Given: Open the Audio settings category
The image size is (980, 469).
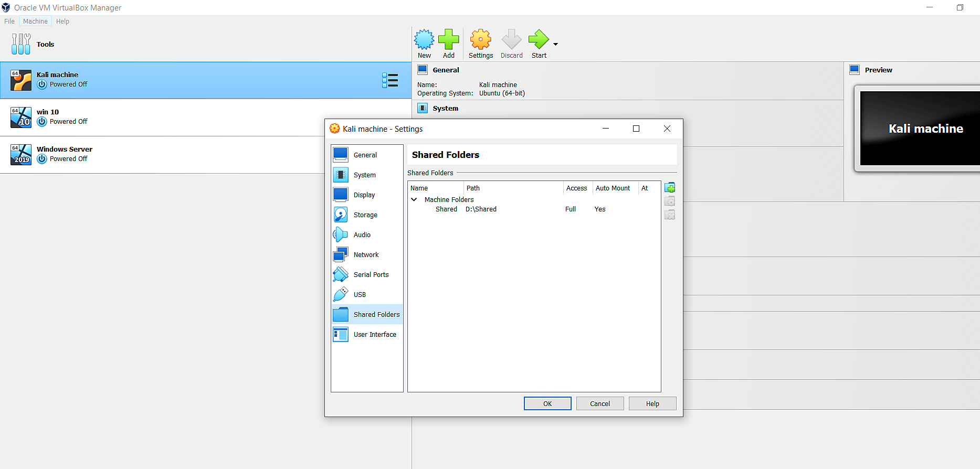Looking at the screenshot, I should tap(367, 235).
